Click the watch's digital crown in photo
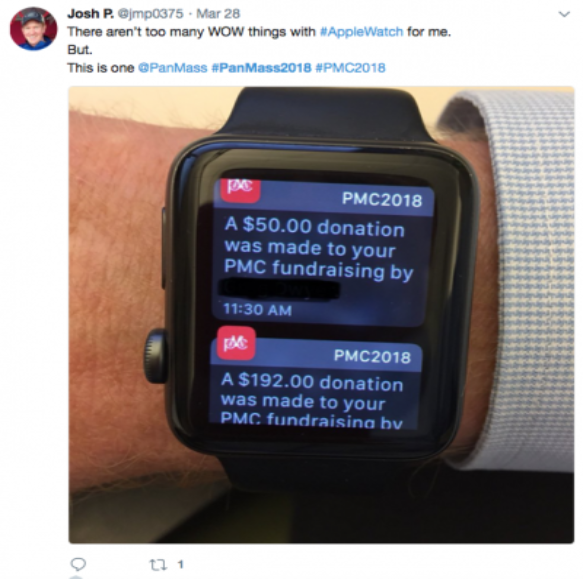Screen dimensions: 583x579 pyautogui.click(x=155, y=355)
